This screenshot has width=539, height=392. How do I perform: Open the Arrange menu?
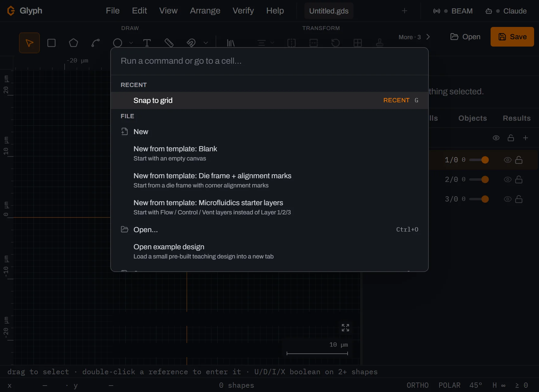(205, 11)
